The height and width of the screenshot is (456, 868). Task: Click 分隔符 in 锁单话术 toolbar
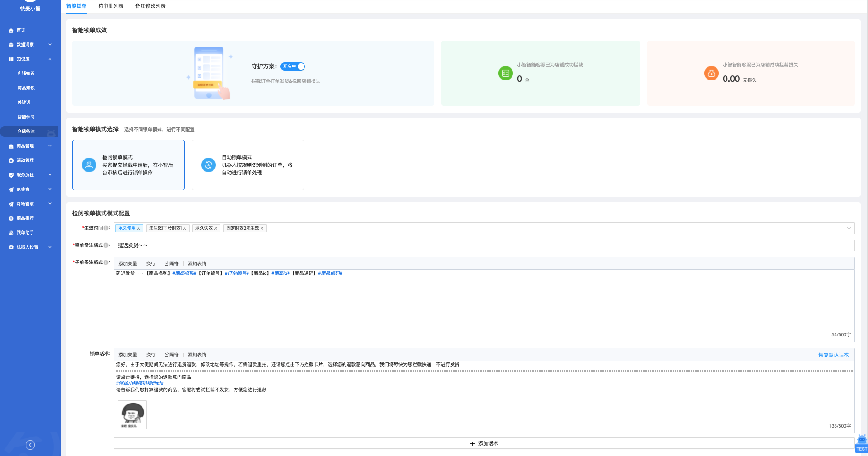[171, 354]
